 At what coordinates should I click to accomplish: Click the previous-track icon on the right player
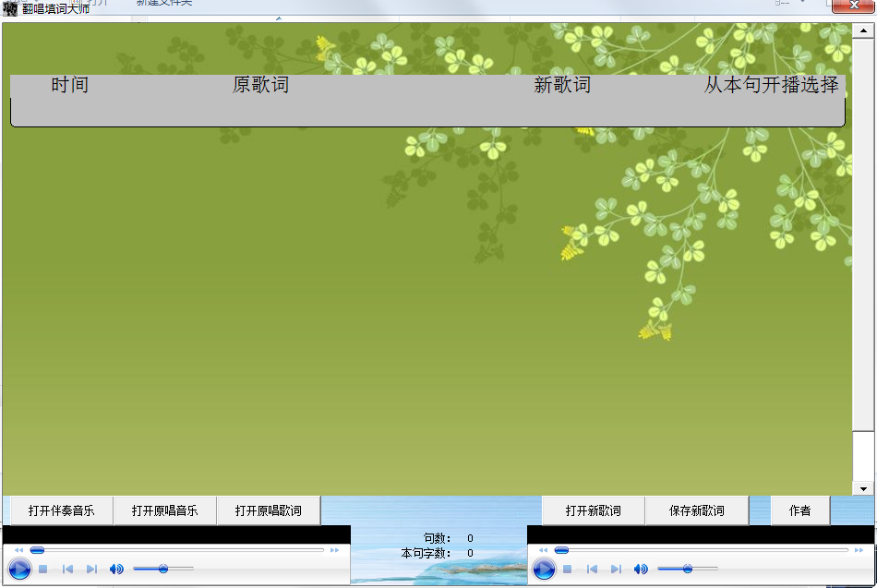click(x=591, y=570)
